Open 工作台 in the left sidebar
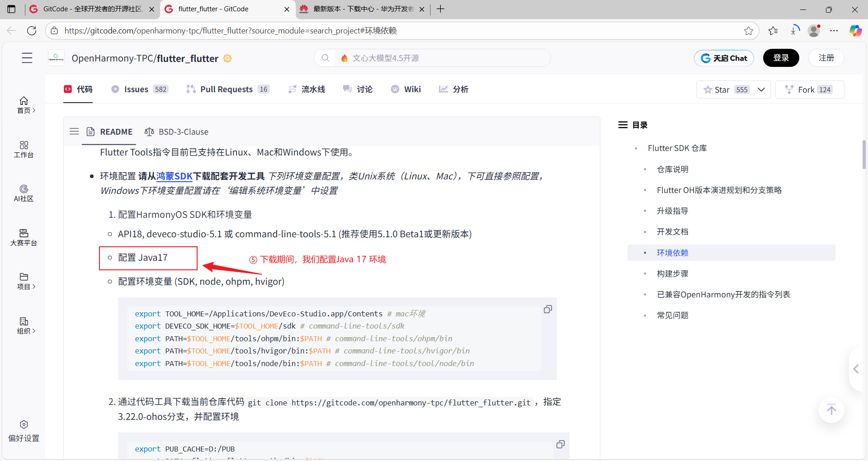 24,149
